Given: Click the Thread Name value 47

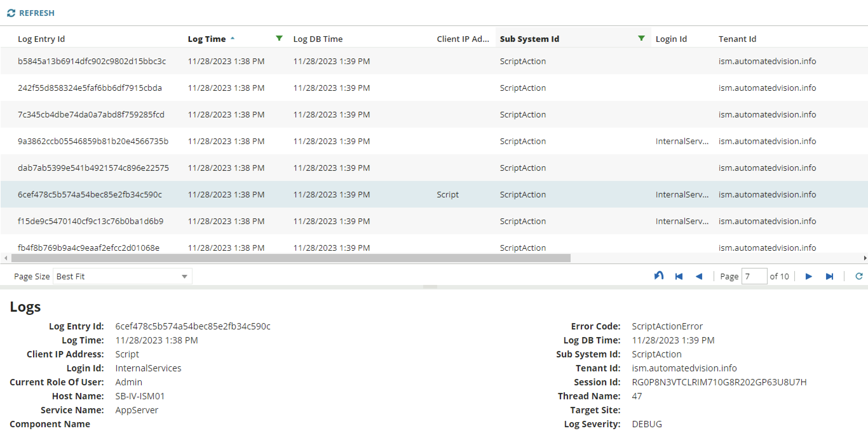Looking at the screenshot, I should coord(636,395).
